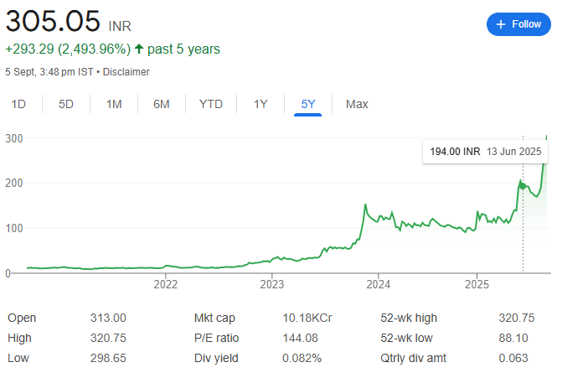Click the Follow button
588x378 pixels.
(x=518, y=24)
